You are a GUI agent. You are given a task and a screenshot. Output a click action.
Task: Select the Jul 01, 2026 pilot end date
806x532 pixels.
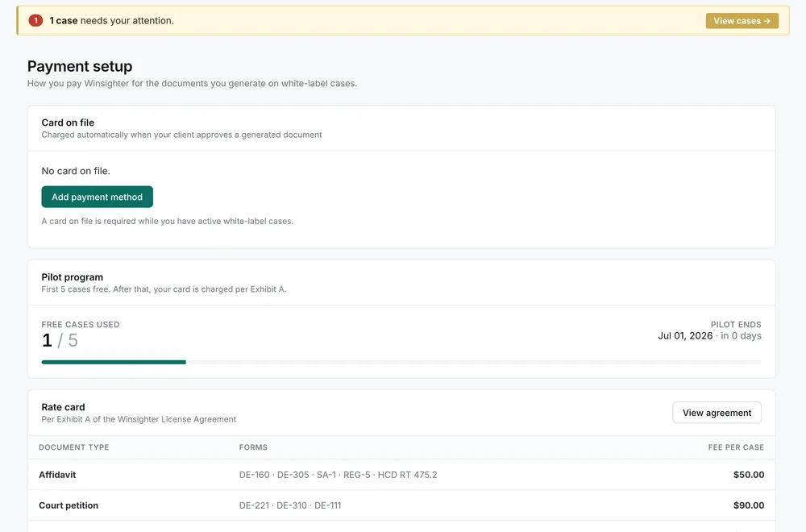685,335
